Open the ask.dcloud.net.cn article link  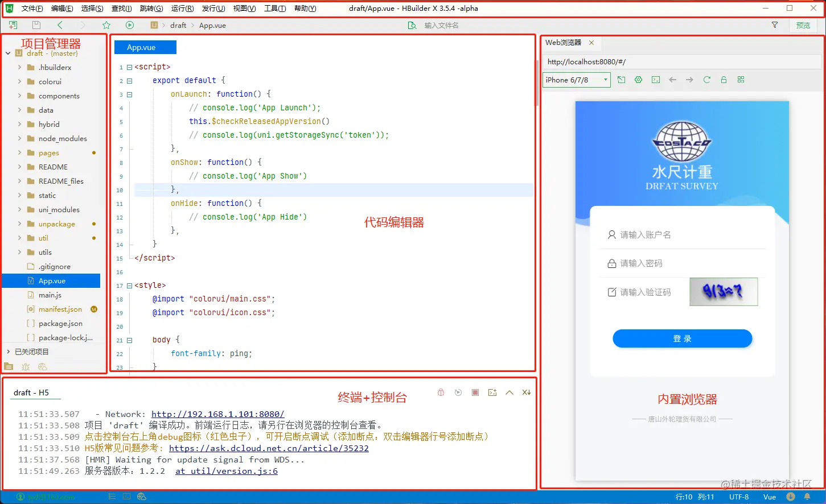click(x=269, y=448)
